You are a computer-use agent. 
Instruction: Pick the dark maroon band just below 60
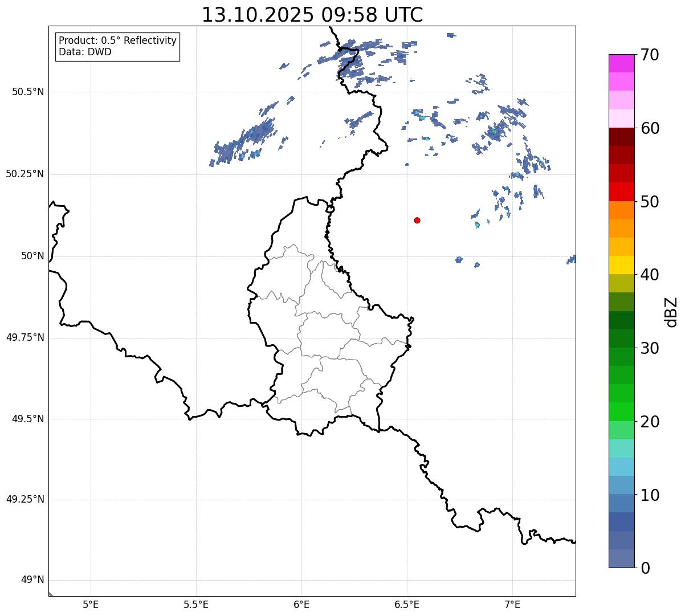tap(622, 137)
